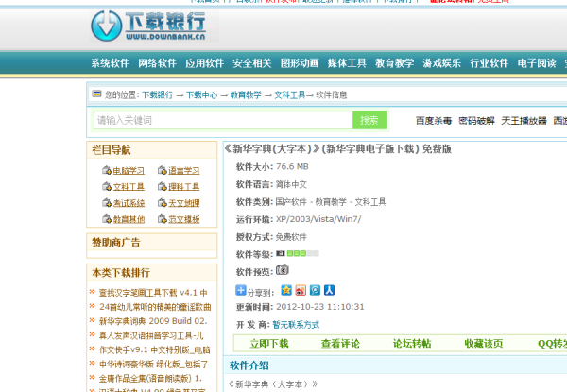Click folder icon beside 电脑学习
Image resolution: width=567 pixels, height=392 pixels.
point(107,170)
